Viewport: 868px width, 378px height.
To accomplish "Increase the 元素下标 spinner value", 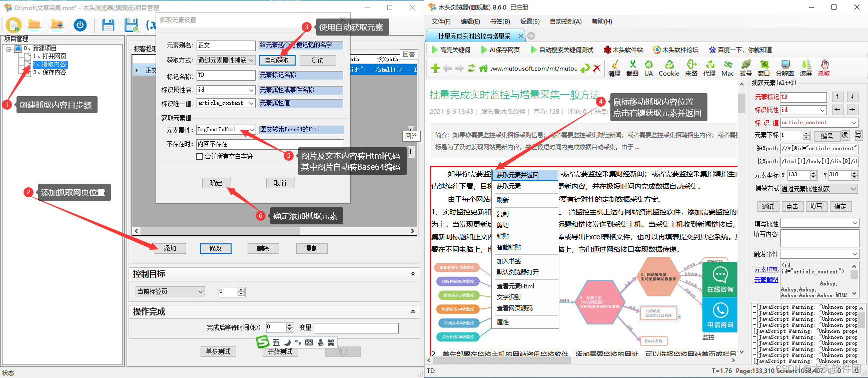I will 806,133.
